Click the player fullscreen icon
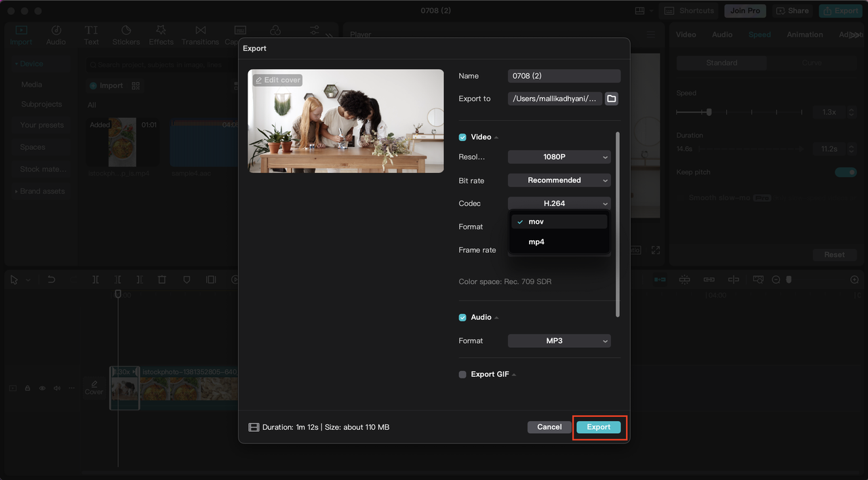Screen dimensions: 868x480 tap(656, 250)
